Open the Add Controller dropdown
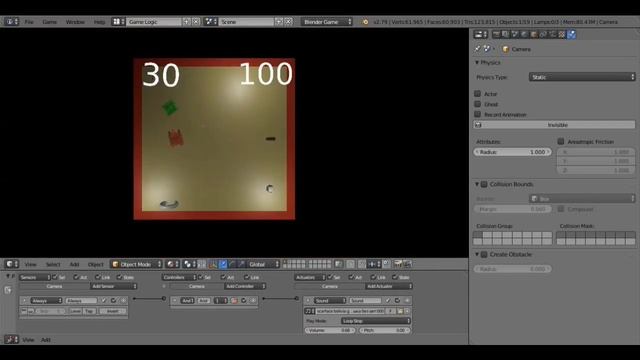The image size is (640, 360). [245, 286]
